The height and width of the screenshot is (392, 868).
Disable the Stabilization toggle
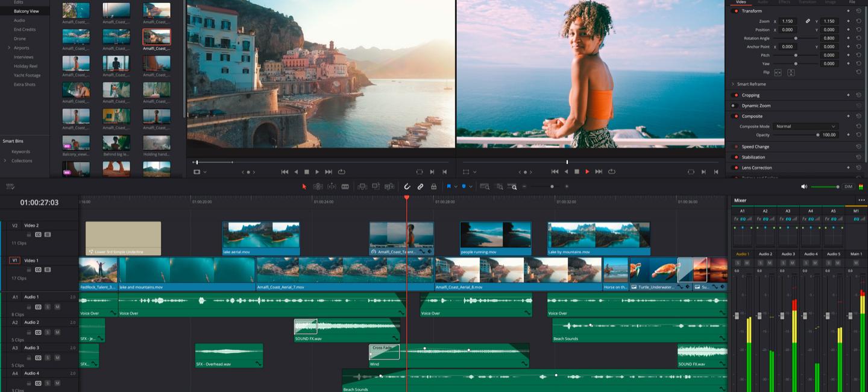click(x=735, y=157)
